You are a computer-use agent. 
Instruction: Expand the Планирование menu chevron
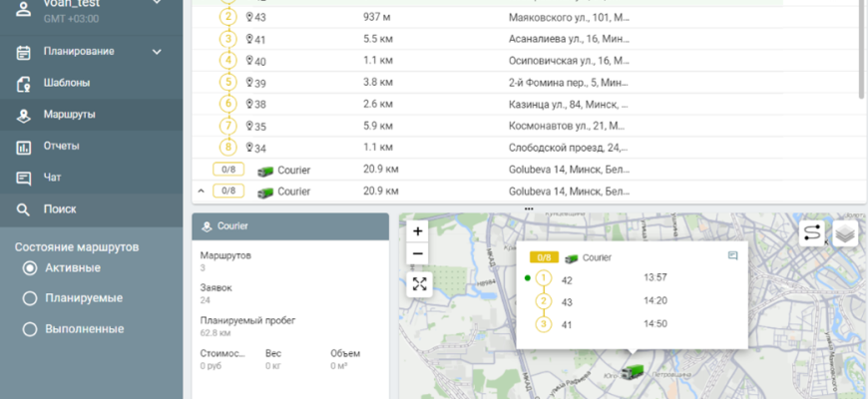coord(157,52)
